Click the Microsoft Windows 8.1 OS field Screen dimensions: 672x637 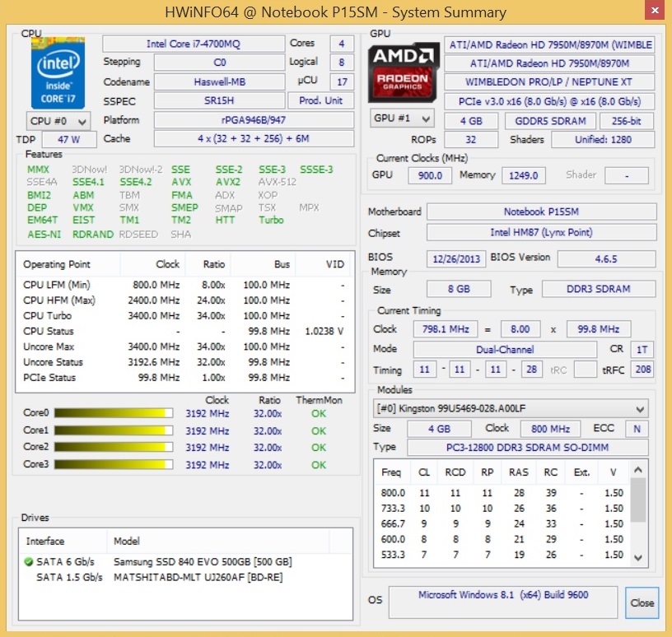503,602
